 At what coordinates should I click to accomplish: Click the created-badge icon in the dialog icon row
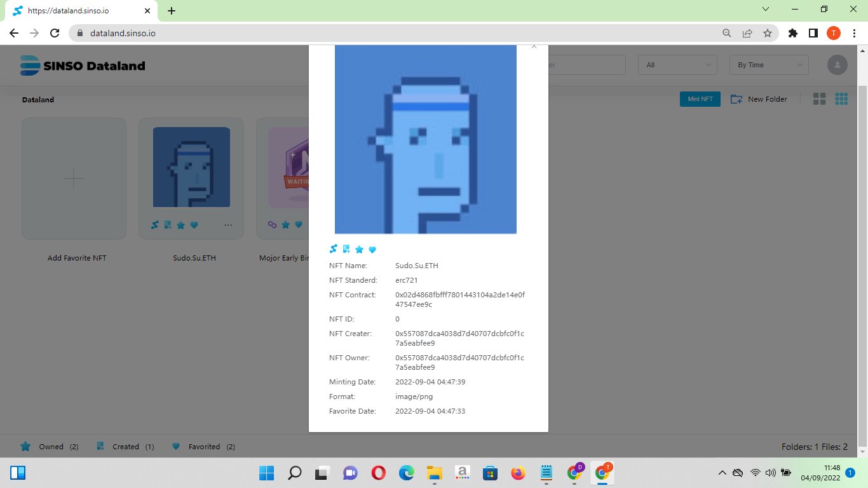[x=346, y=249]
